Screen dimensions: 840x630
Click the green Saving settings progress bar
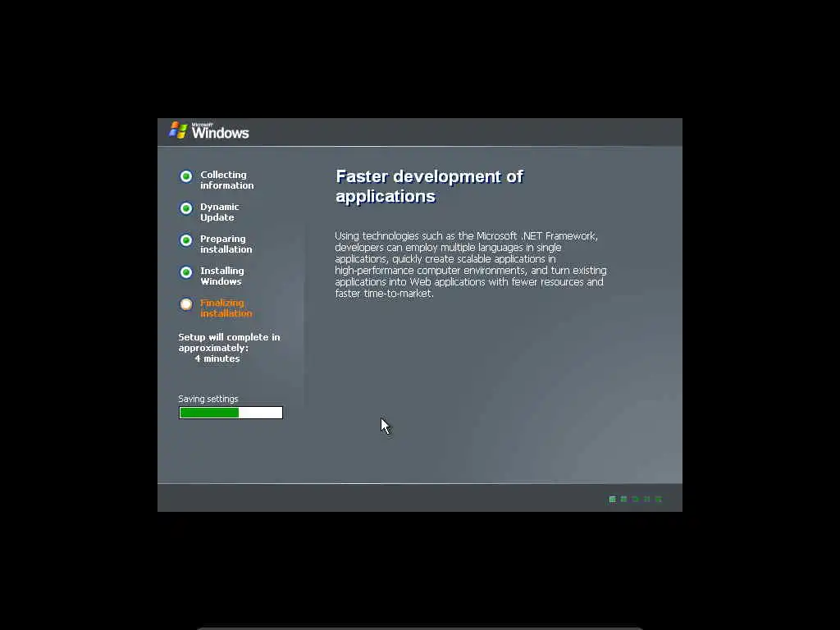(x=231, y=413)
